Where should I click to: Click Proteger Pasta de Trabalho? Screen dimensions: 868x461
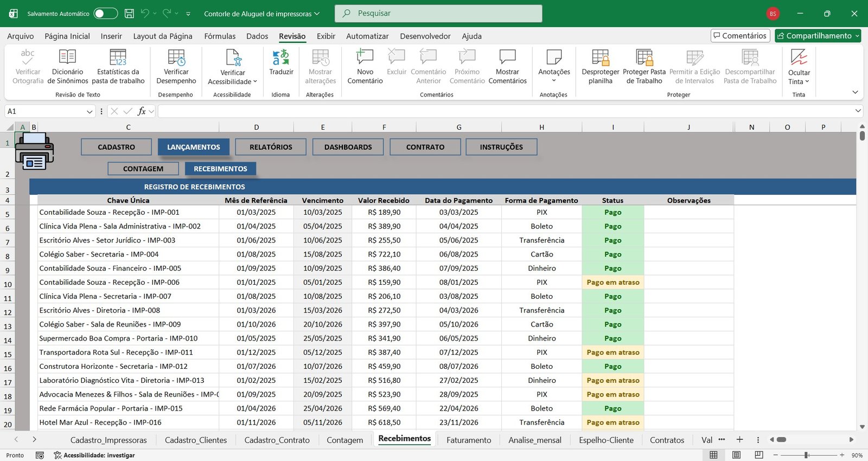click(644, 67)
